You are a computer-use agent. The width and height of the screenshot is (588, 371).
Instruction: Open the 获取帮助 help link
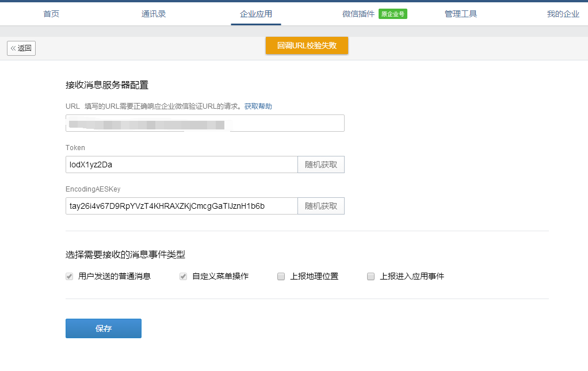(258, 106)
